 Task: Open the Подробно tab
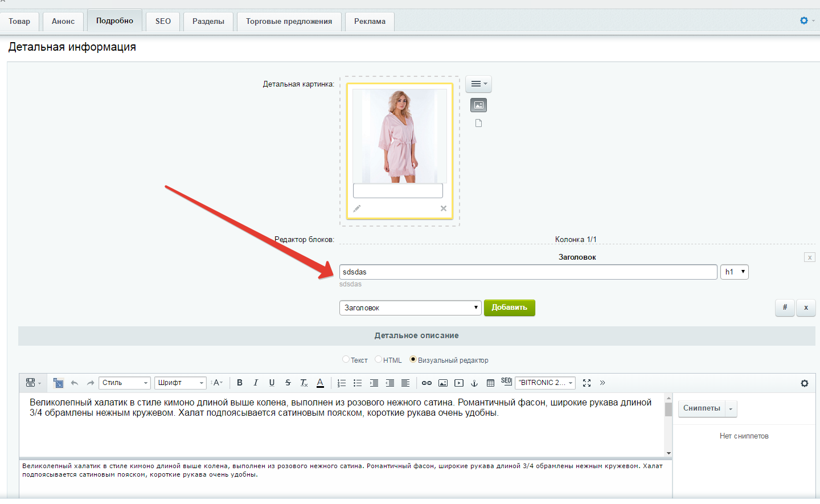[x=114, y=21]
